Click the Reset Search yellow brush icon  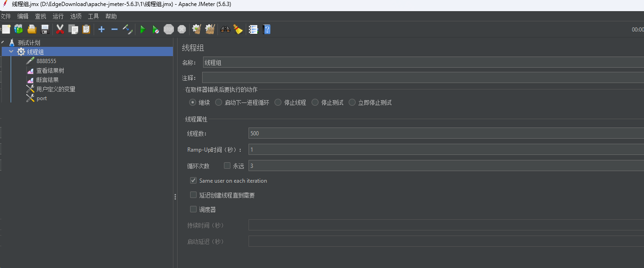(x=238, y=29)
